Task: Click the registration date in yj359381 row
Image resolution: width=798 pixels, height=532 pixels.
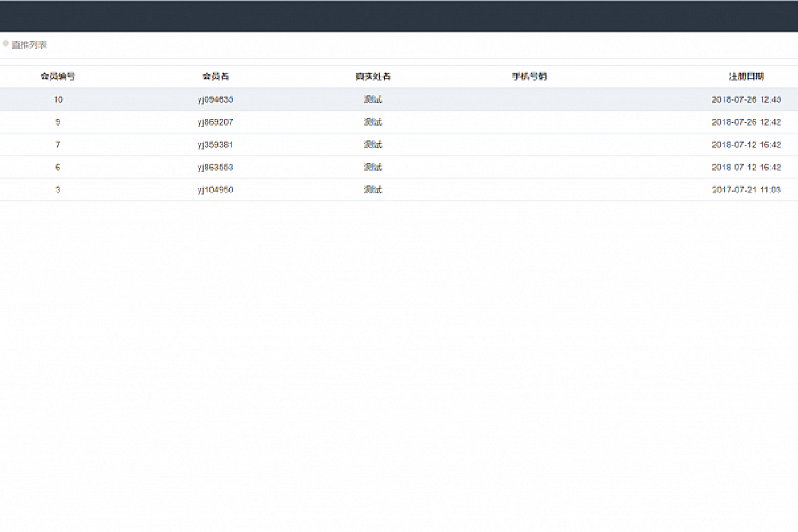Action: 746,145
